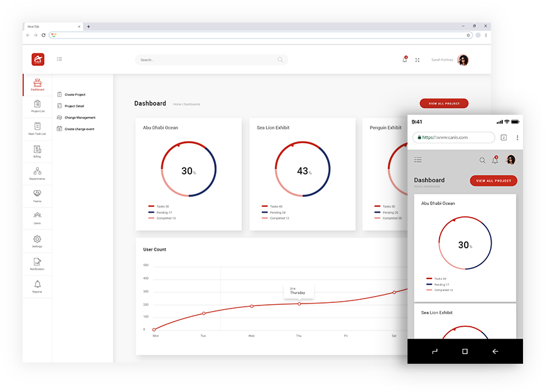This screenshot has width=545, height=392.
Task: Select the Users icon in the sidebar
Action: click(x=37, y=218)
